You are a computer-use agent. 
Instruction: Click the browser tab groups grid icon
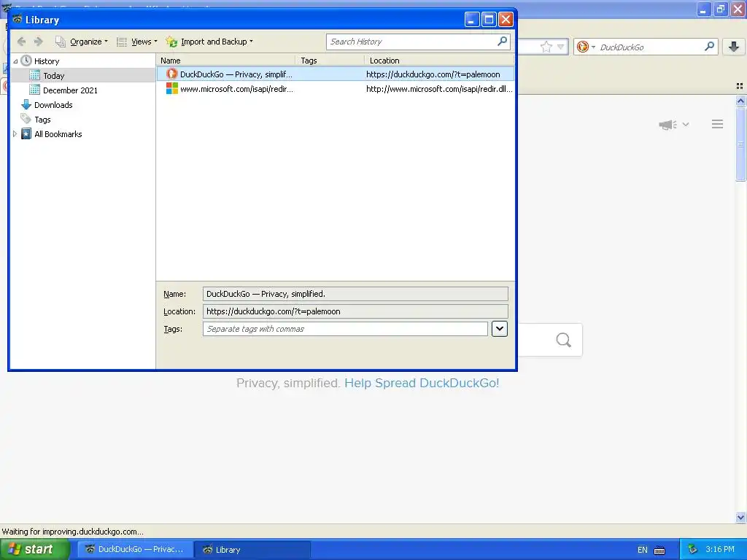[x=740, y=86]
